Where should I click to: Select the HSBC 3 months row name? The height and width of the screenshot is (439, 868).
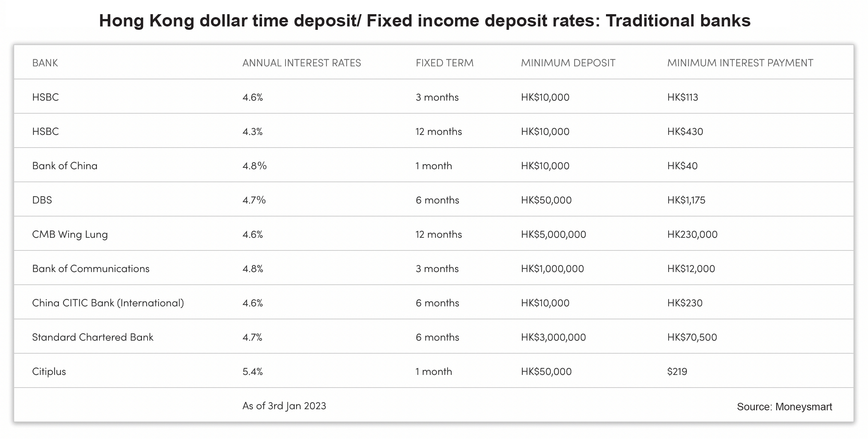(45, 97)
